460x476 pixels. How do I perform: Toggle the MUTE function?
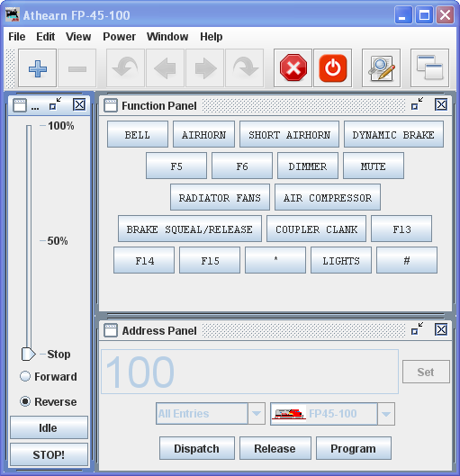374,166
